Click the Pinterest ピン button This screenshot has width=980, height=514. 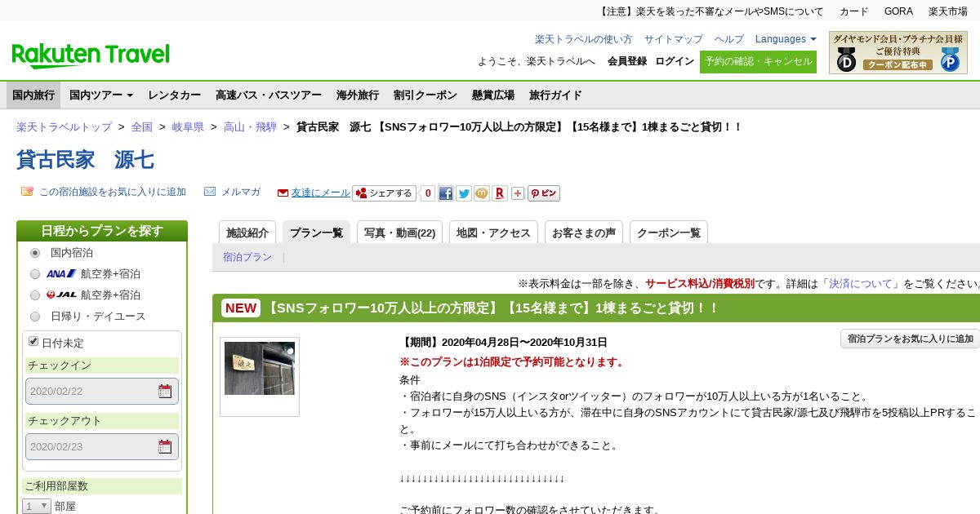544,193
